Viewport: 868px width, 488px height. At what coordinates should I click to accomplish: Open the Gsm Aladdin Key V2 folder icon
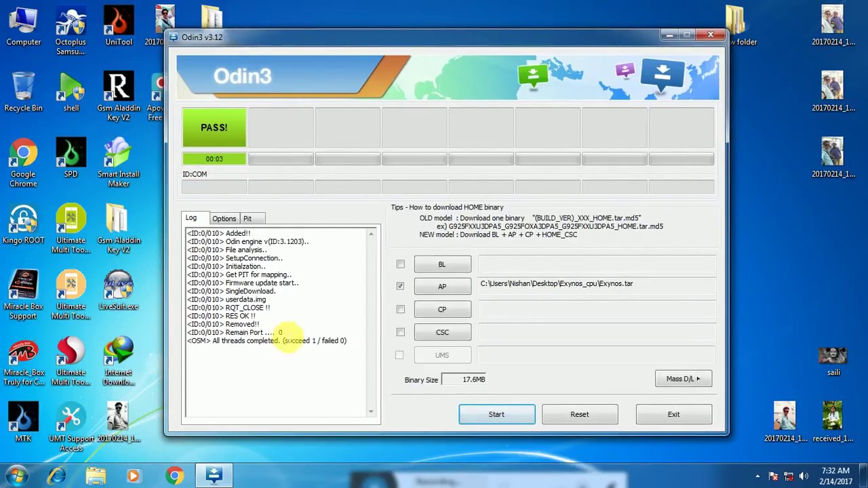119,229
